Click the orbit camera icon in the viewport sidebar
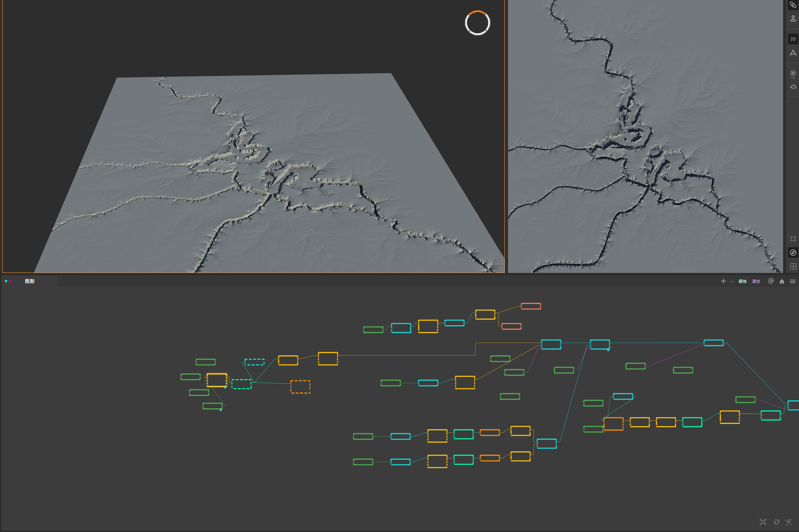Image resolution: width=799 pixels, height=532 pixels. pos(793,5)
